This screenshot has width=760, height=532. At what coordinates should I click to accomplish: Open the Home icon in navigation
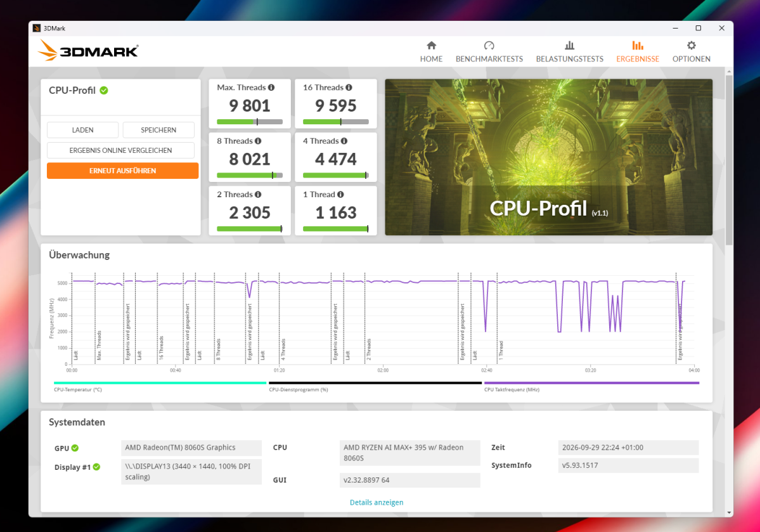(431, 46)
